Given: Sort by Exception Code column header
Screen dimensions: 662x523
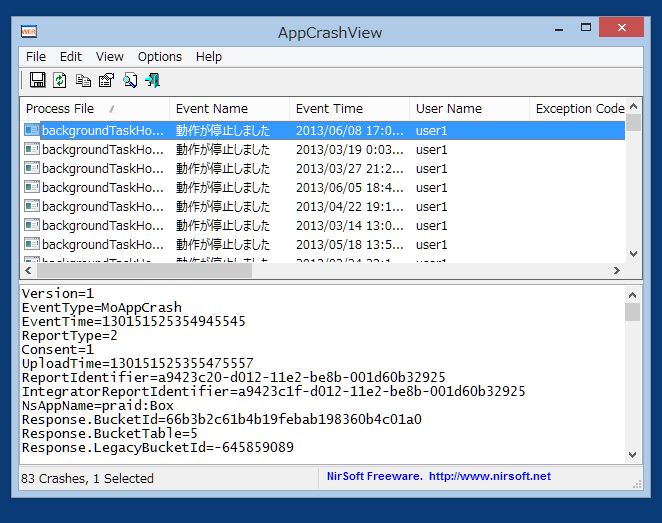Looking at the screenshot, I should (x=578, y=108).
